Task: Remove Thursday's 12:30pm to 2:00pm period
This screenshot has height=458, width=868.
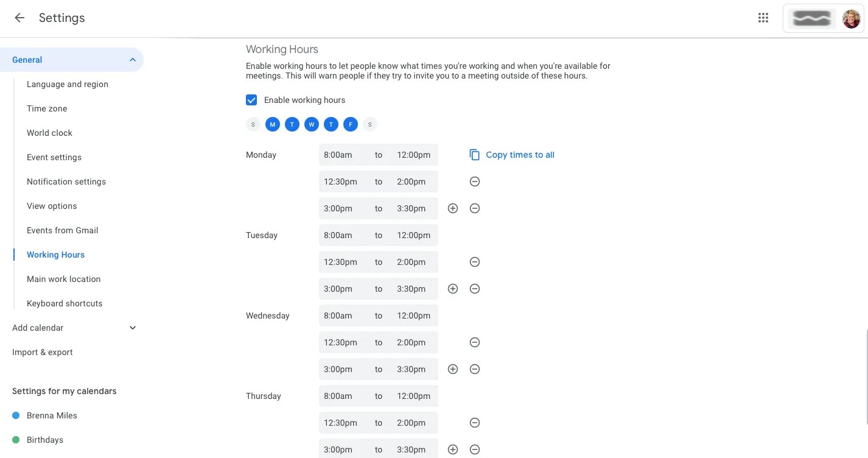Action: click(x=475, y=423)
